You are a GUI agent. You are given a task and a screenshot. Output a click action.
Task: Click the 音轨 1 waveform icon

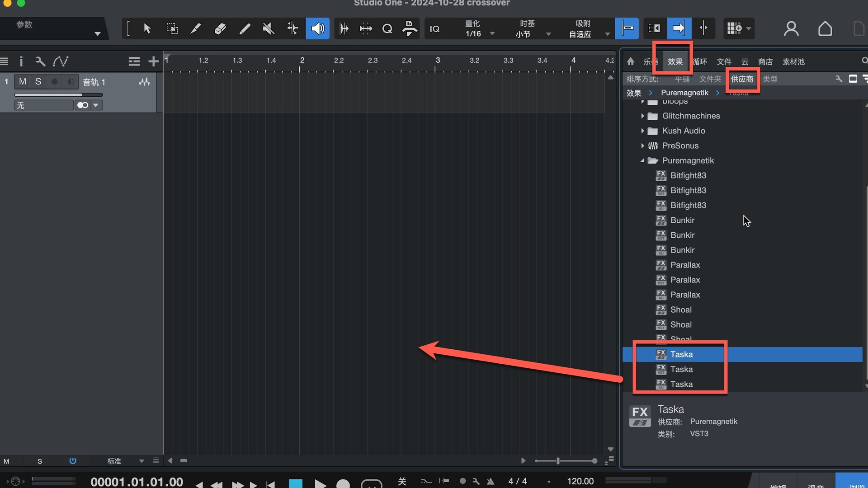coord(144,82)
